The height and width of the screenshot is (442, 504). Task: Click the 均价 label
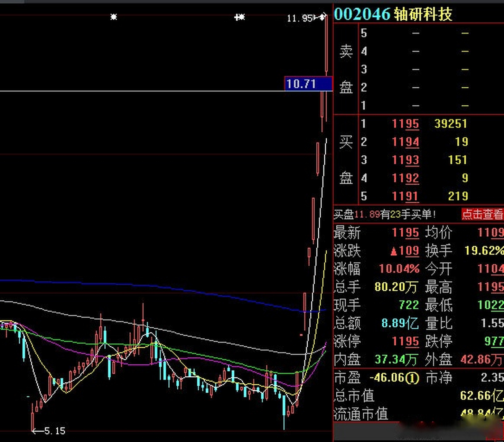click(x=438, y=232)
